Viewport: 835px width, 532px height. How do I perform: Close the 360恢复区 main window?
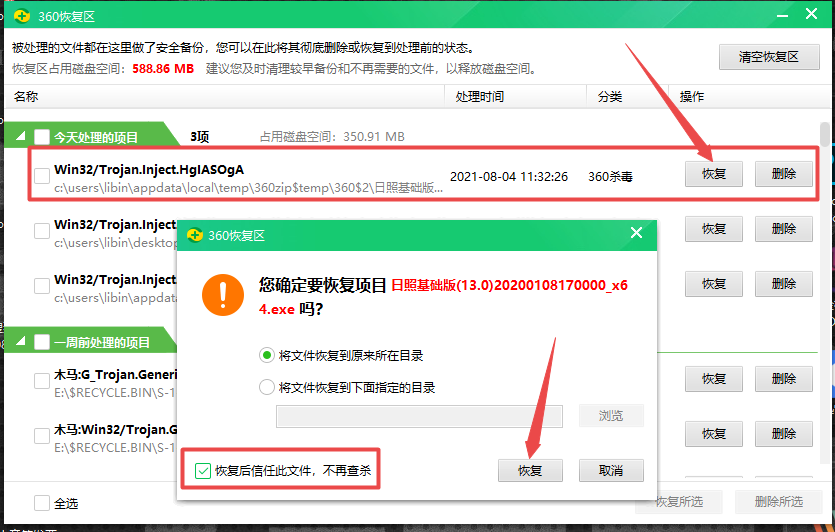pos(809,14)
